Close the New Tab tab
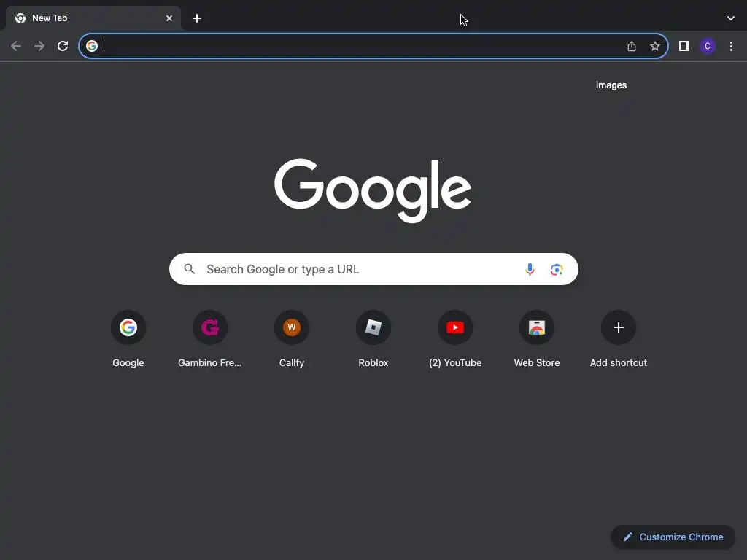This screenshot has width=747, height=560. pyautogui.click(x=169, y=18)
